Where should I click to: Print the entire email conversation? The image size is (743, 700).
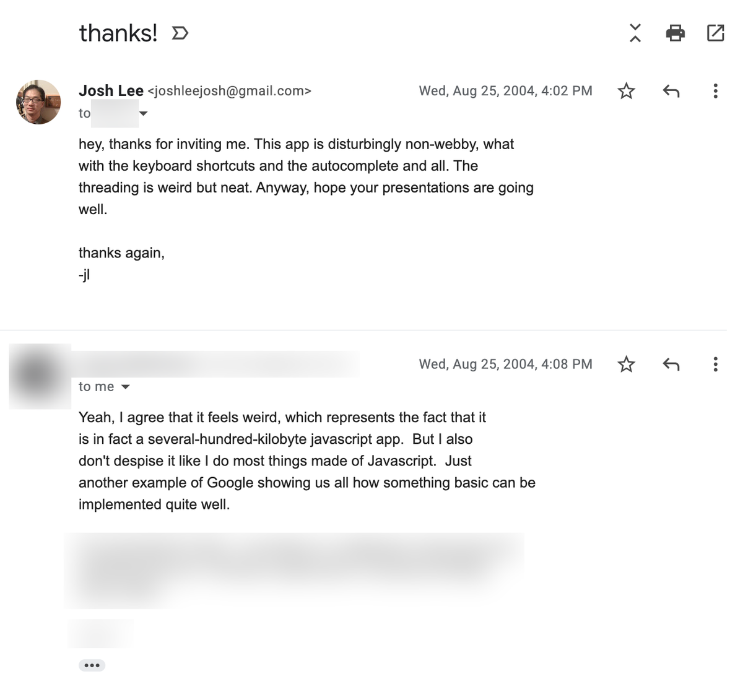[x=675, y=33]
